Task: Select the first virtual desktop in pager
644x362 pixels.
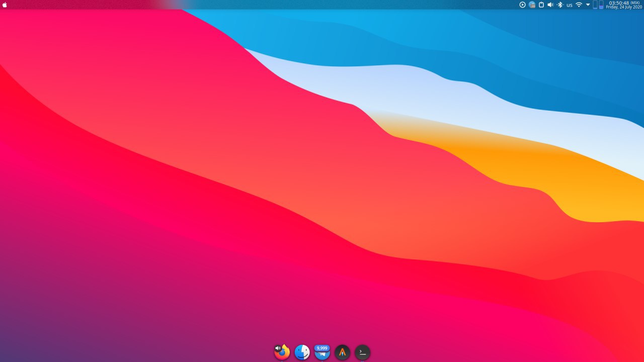Action: (595, 5)
